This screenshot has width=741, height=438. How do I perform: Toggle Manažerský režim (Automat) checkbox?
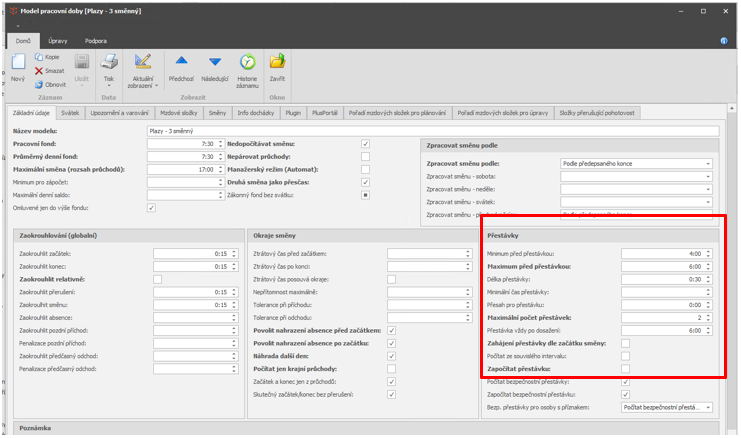click(x=365, y=169)
